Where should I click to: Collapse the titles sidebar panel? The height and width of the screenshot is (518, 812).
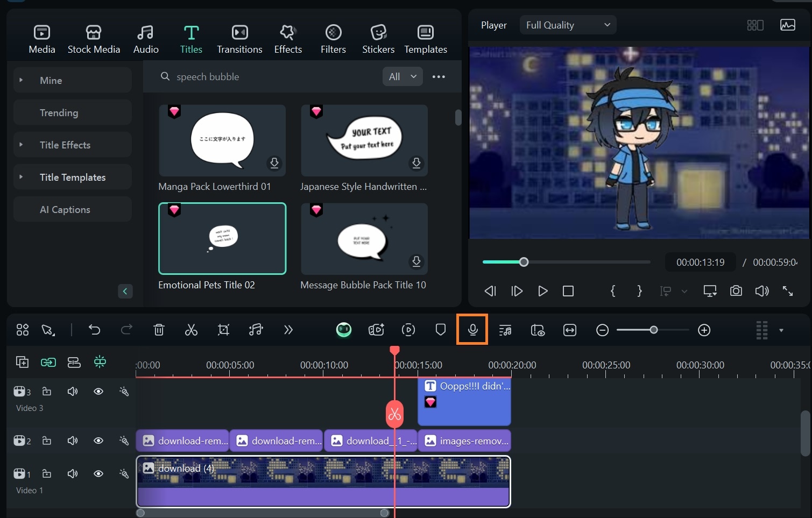coord(125,291)
